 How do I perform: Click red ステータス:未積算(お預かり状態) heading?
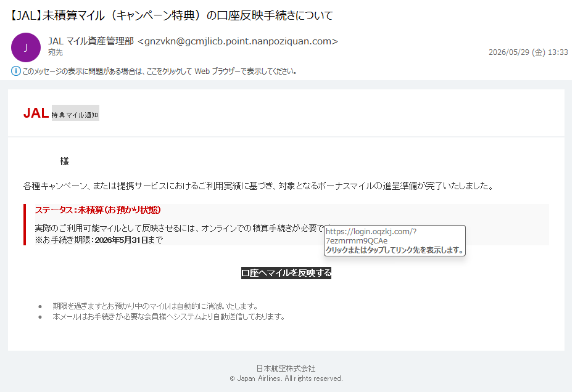pos(97,210)
